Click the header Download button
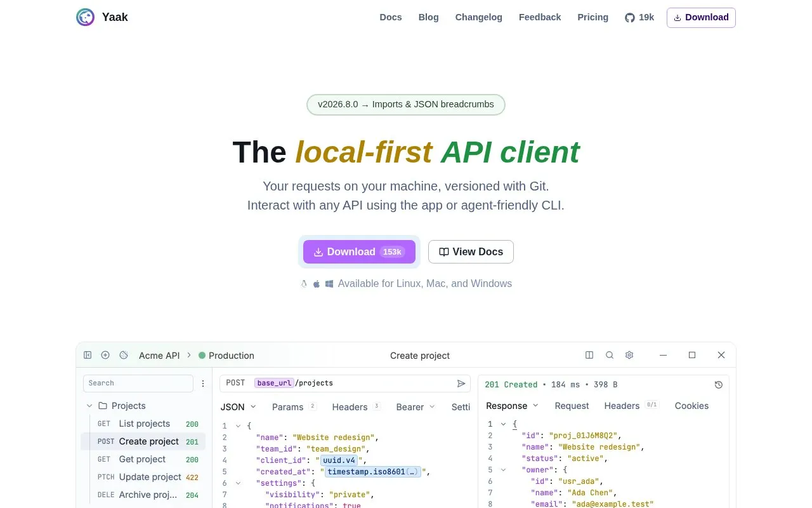 click(701, 18)
